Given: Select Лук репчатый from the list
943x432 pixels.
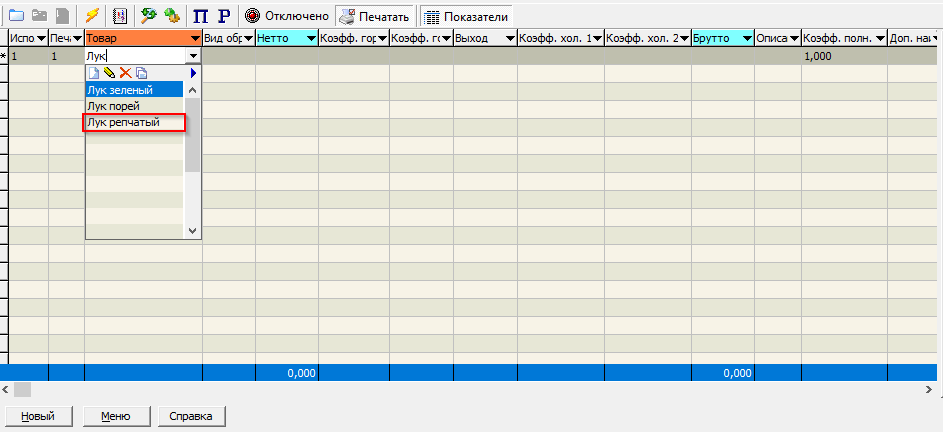Looking at the screenshot, I should pos(124,122).
